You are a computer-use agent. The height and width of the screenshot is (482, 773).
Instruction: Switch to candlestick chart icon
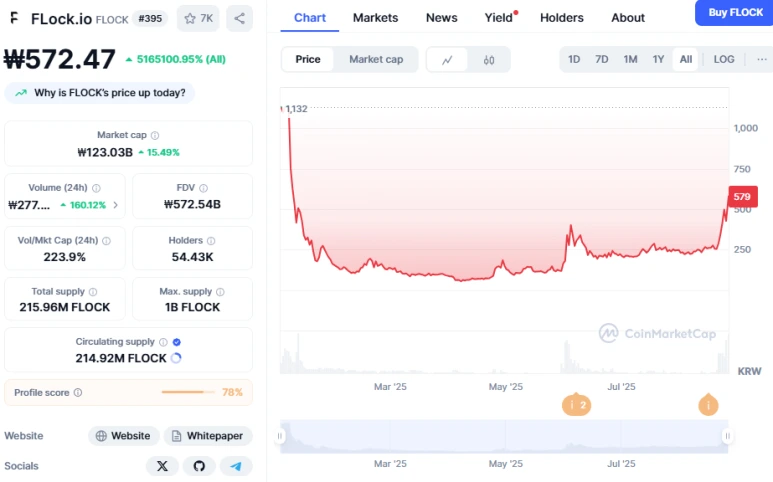coord(489,60)
